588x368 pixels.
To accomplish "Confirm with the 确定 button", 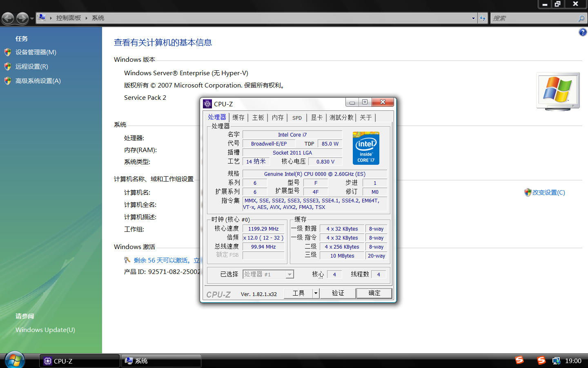I will pos(374,293).
